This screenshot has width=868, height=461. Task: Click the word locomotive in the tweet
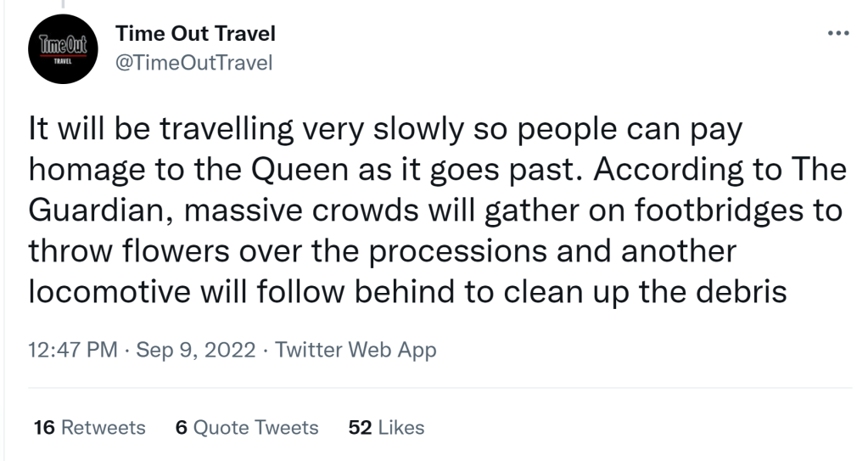tap(106, 290)
